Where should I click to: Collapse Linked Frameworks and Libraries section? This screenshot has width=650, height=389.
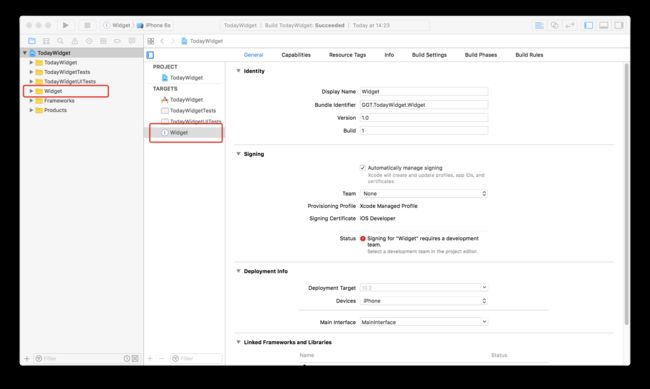[x=238, y=342]
